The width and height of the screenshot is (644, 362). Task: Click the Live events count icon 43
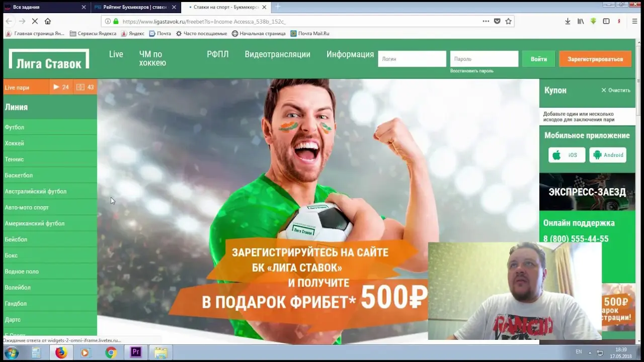click(x=85, y=87)
